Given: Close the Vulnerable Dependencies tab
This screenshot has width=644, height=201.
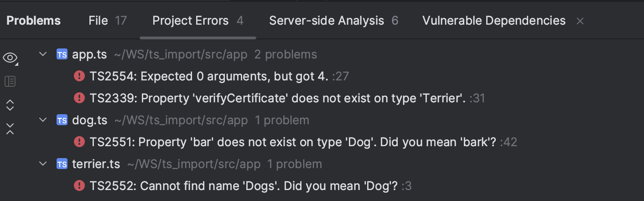Looking at the screenshot, I should (x=580, y=21).
